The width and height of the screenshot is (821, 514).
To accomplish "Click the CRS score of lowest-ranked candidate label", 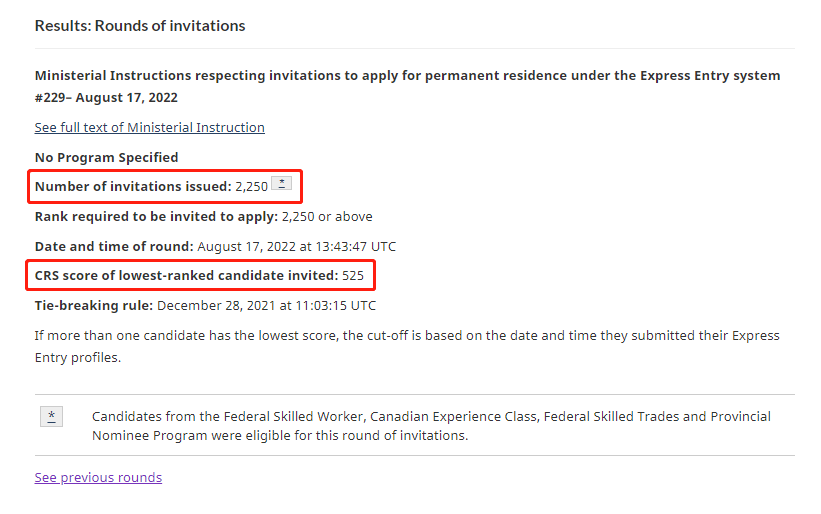I will (186, 275).
